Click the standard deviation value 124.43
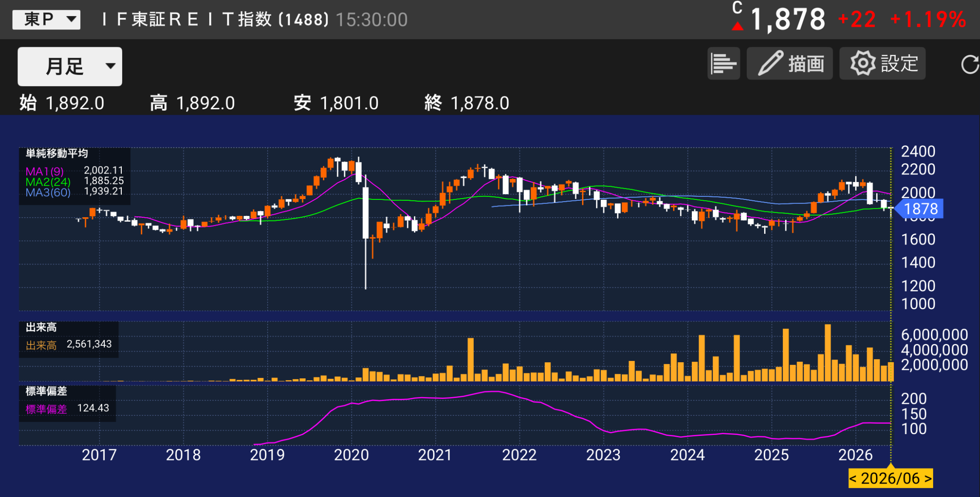The height and width of the screenshot is (497, 980). pos(93,408)
